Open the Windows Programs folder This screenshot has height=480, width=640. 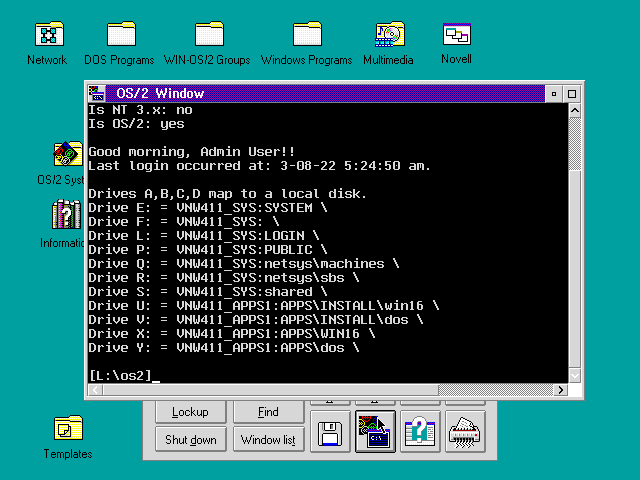coord(307,34)
